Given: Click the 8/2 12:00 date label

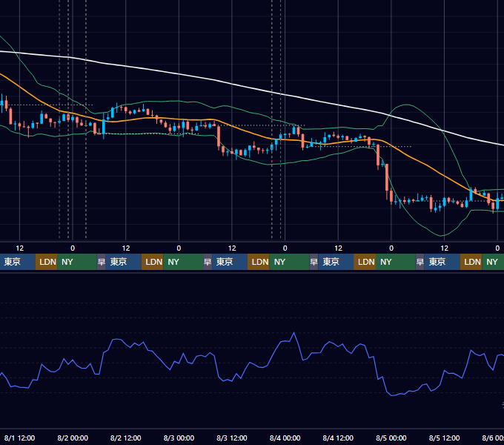Looking at the screenshot, I should coord(126,438).
